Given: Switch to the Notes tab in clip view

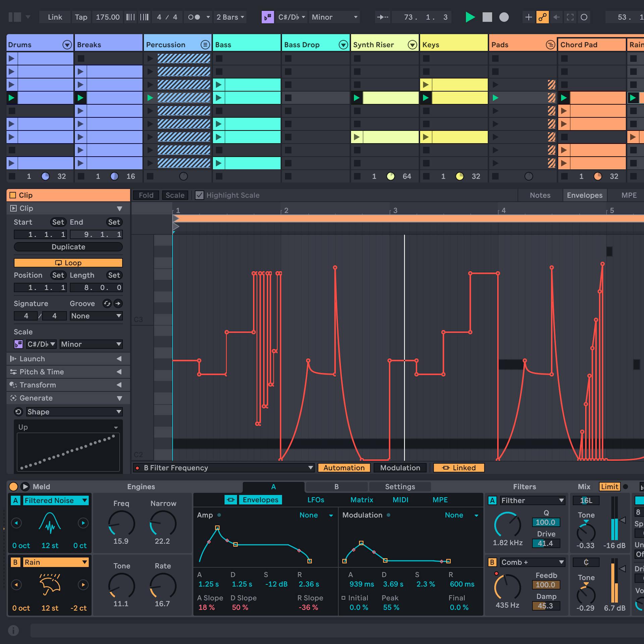Looking at the screenshot, I should pos(540,195).
